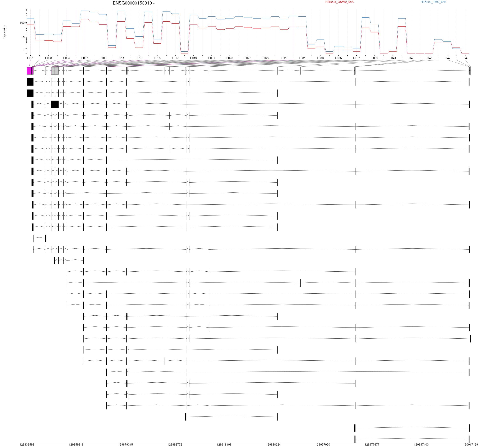Select exon label E009
The width and height of the screenshot is (493, 448).
pyautogui.click(x=103, y=58)
